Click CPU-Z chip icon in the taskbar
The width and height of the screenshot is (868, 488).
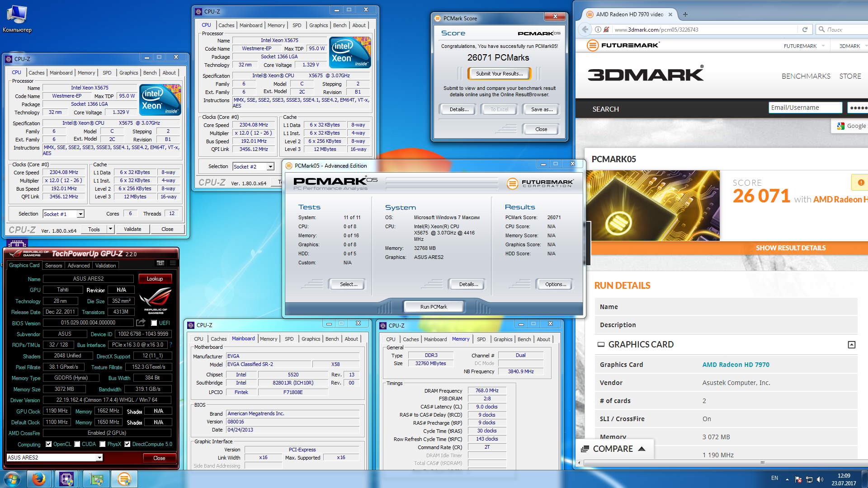pyautogui.click(x=66, y=479)
